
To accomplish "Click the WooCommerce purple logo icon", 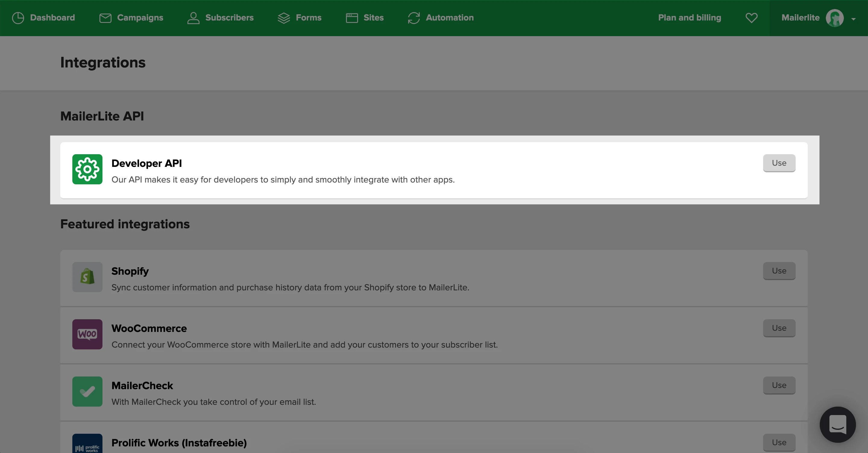I will (x=87, y=334).
